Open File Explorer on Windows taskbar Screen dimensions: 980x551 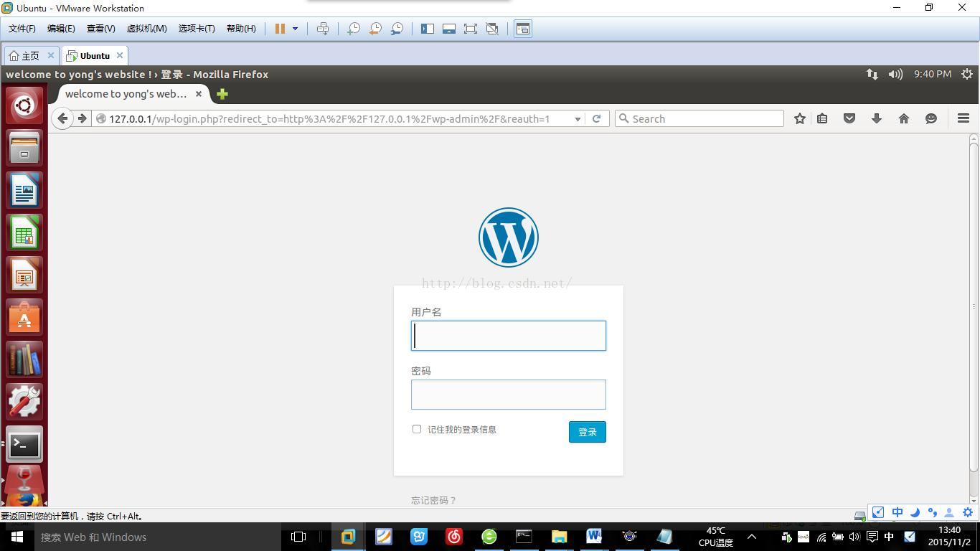pos(559,537)
